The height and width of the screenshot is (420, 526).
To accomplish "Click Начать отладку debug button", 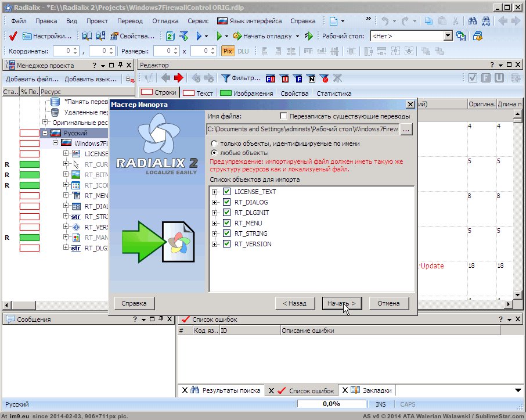I will click(x=262, y=36).
